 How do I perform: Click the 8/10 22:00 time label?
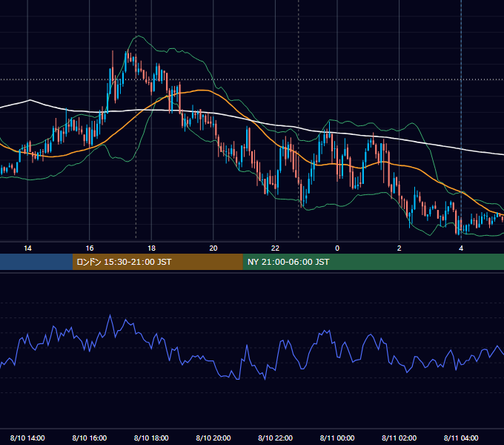click(276, 438)
